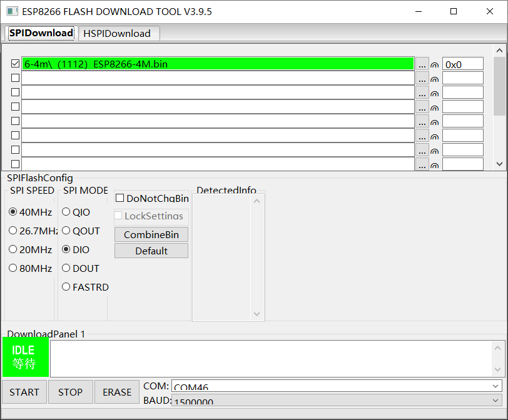Choose FASTRD SPI mode
This screenshot has height=420, width=508.
pos(66,287)
